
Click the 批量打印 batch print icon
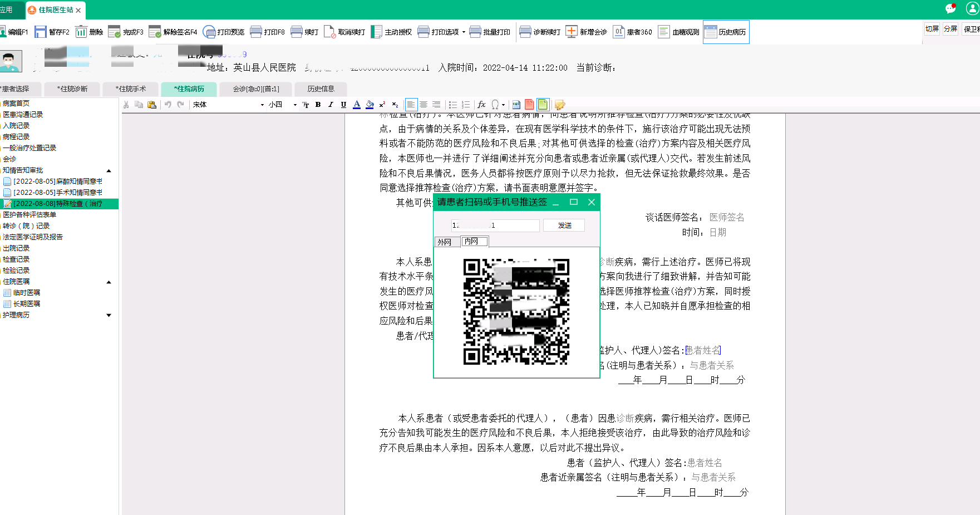click(475, 32)
